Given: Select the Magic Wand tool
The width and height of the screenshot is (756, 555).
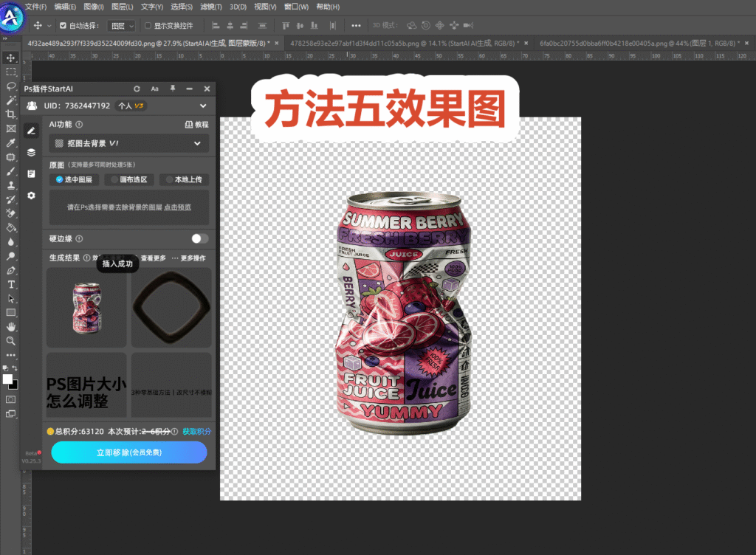Looking at the screenshot, I should pyautogui.click(x=10, y=100).
